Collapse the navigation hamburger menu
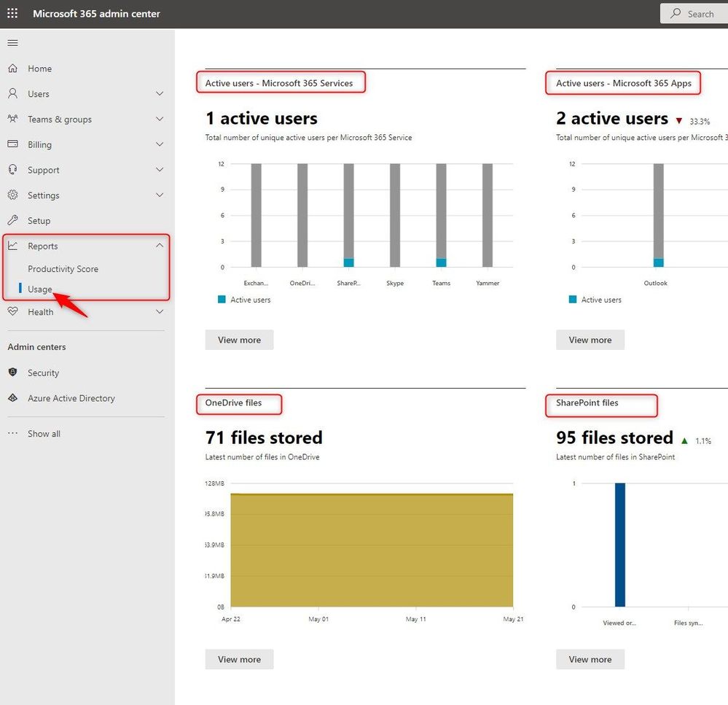728x705 pixels. (x=13, y=43)
